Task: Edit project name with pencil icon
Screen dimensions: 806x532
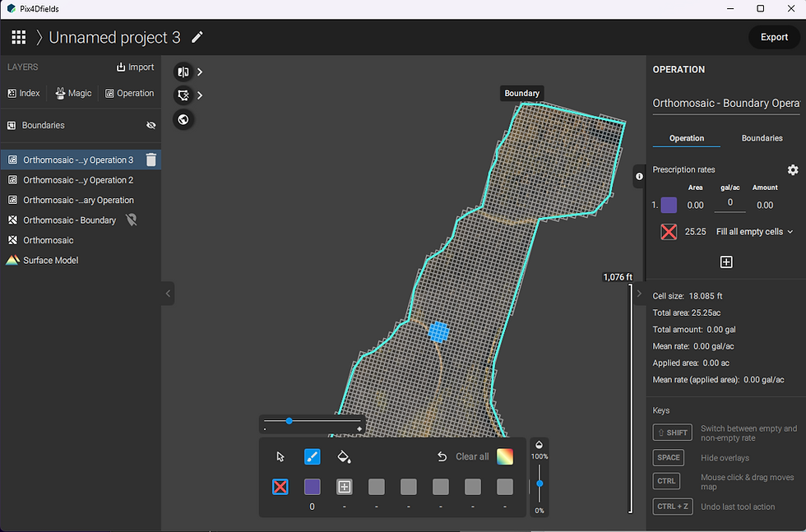Action: [x=197, y=37]
